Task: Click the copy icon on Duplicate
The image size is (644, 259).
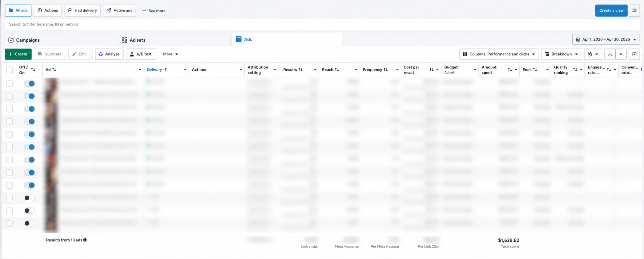Action: pos(40,54)
